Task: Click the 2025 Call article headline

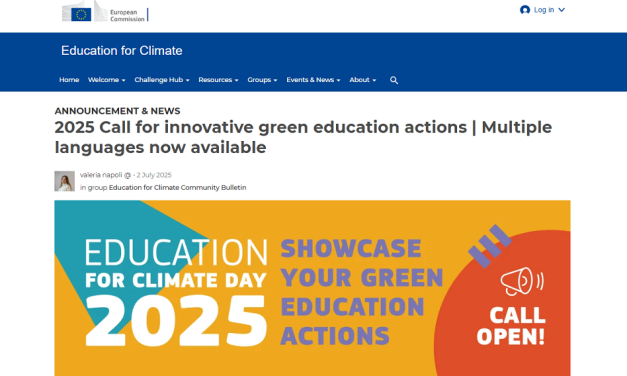Action: coord(303,137)
